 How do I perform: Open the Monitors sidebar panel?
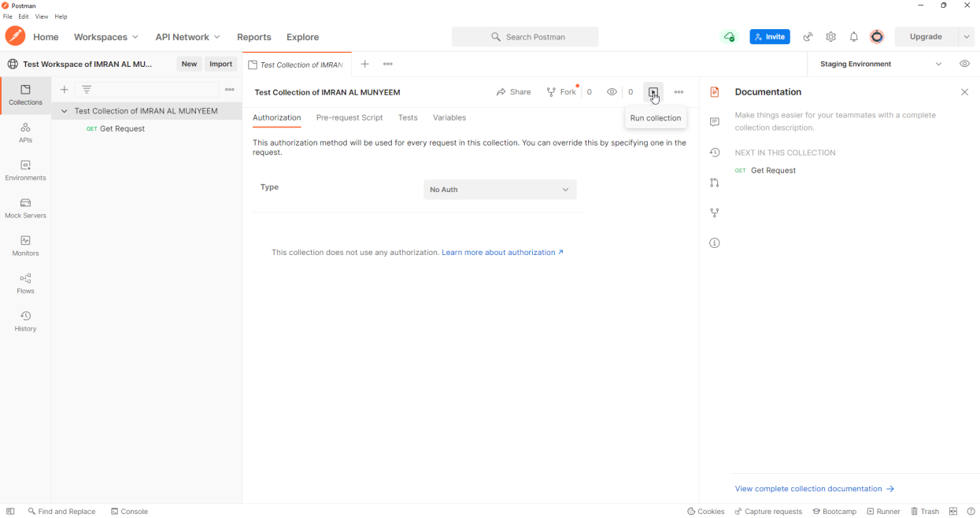click(x=25, y=246)
